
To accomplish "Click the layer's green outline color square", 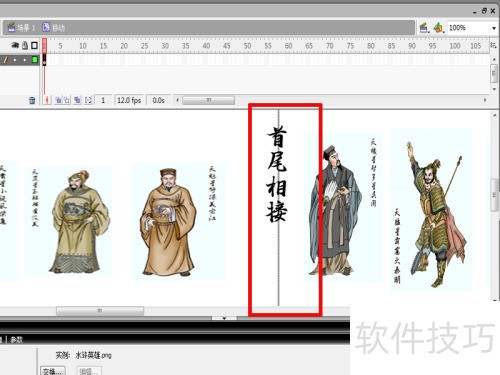I will [x=34, y=60].
